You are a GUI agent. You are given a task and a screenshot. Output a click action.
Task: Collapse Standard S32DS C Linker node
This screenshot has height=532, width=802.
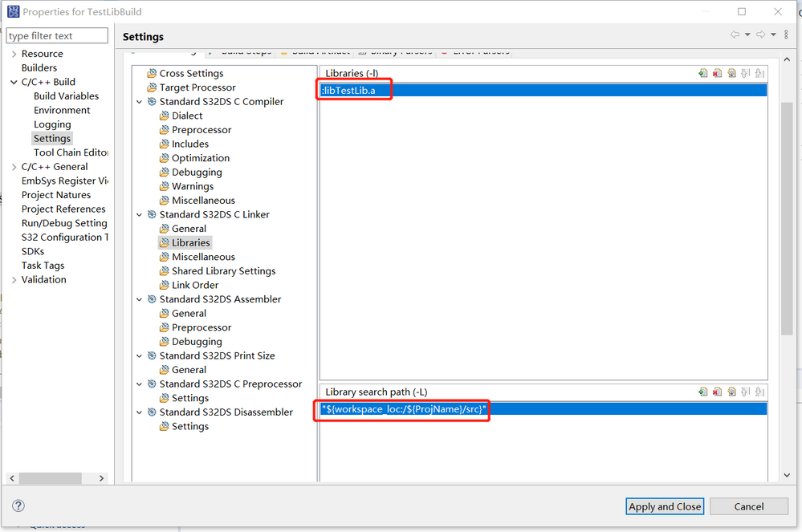[139, 214]
